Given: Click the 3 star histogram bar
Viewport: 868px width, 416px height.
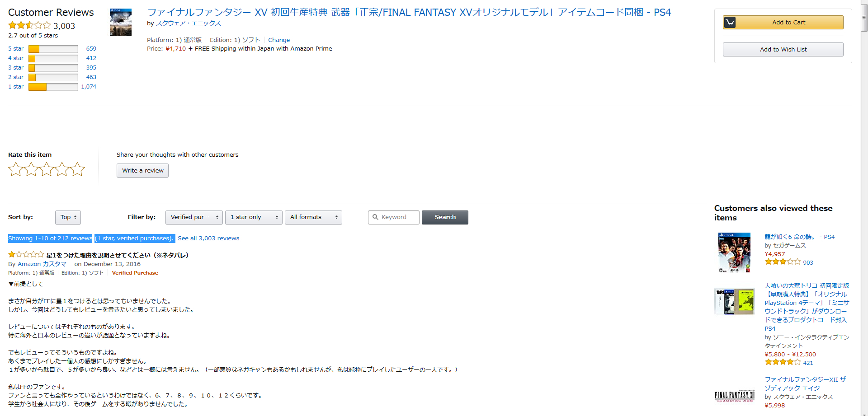Looking at the screenshot, I should click(x=53, y=68).
